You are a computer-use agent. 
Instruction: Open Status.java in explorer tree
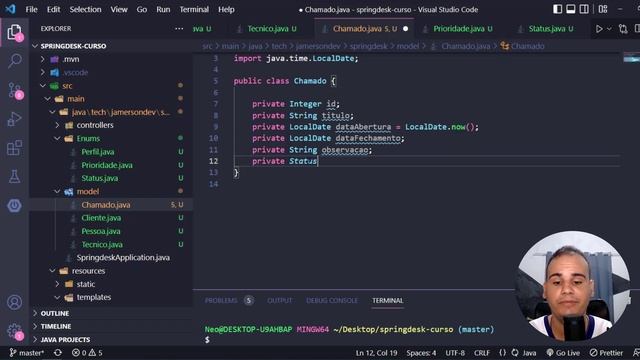pos(100,178)
